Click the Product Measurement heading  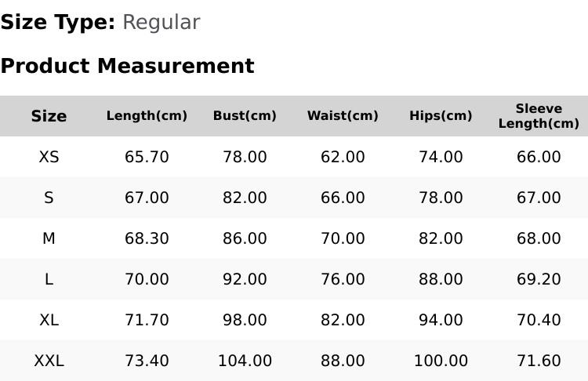point(128,66)
